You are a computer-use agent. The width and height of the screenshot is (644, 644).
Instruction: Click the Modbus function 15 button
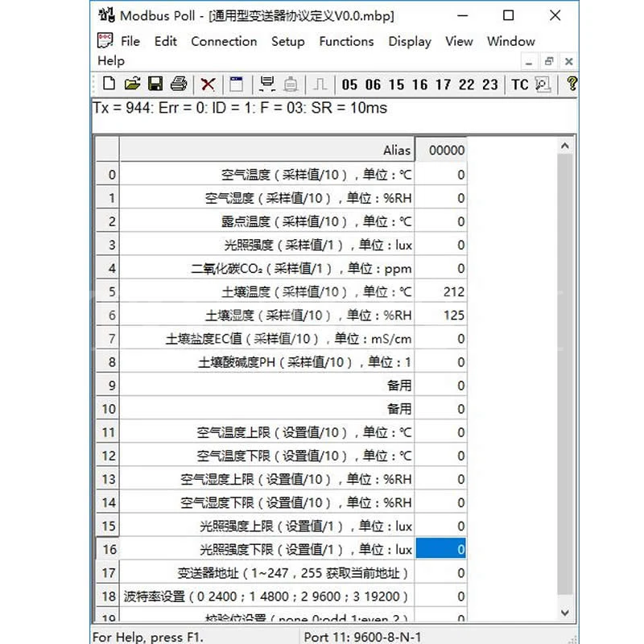coord(396,85)
